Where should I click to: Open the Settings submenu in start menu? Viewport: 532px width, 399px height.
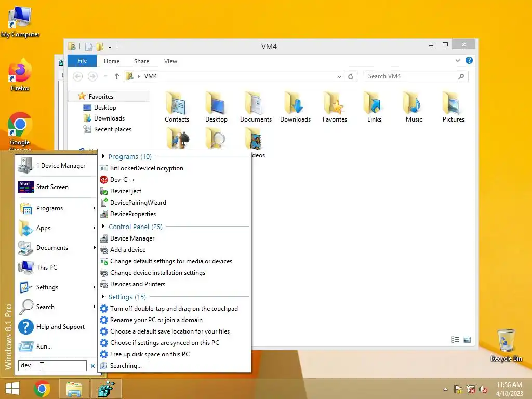click(56, 287)
